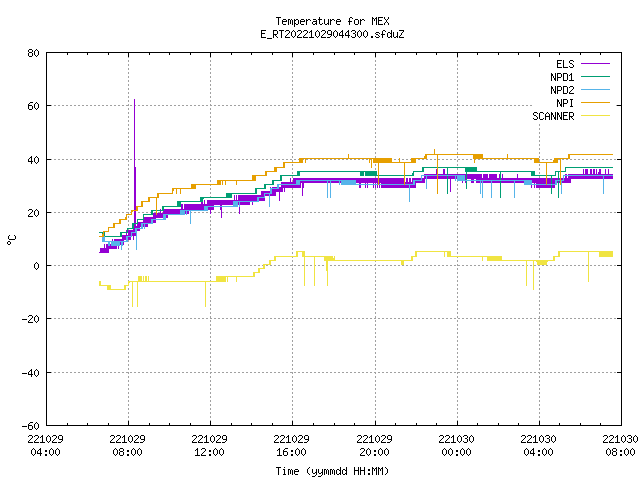Image resolution: width=640 pixels, height=480 pixels.
Task: Click the x-axis label 221029 04:00
Action: pos(45,446)
